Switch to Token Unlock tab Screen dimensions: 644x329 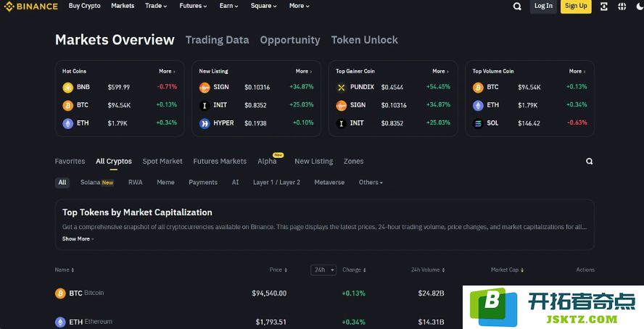(x=365, y=40)
